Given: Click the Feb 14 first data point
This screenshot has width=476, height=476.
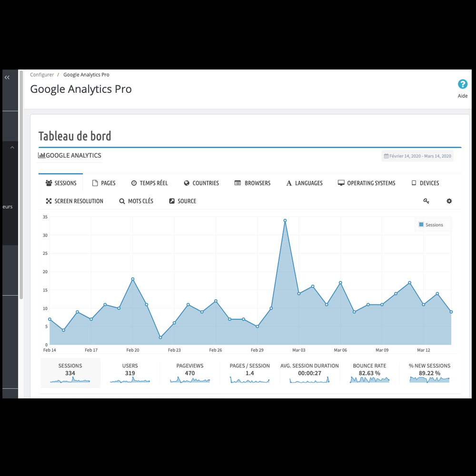Looking at the screenshot, I should (x=50, y=319).
